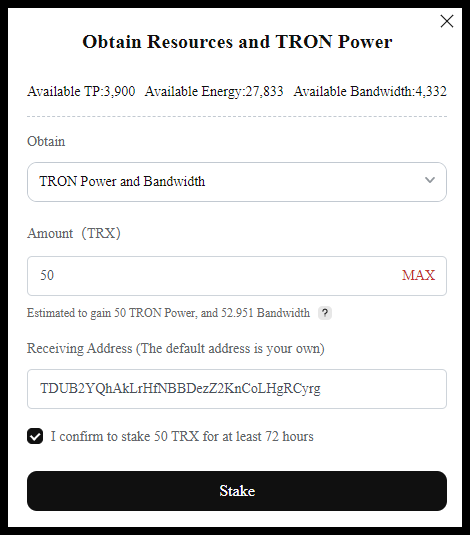Click the Available Bandwidth:4,332 text

[x=370, y=91]
